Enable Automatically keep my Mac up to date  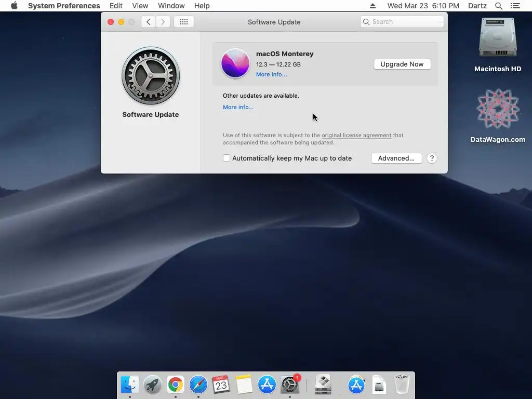pos(227,158)
